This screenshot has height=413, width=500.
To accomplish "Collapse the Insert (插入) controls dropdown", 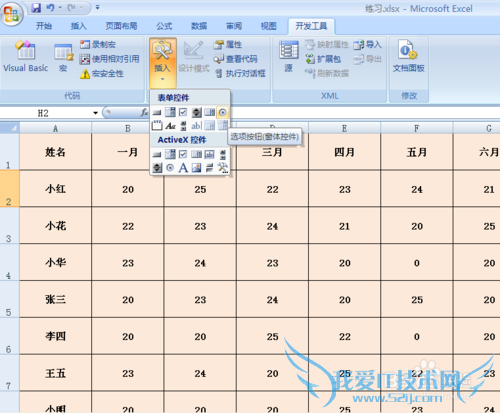I will (163, 63).
